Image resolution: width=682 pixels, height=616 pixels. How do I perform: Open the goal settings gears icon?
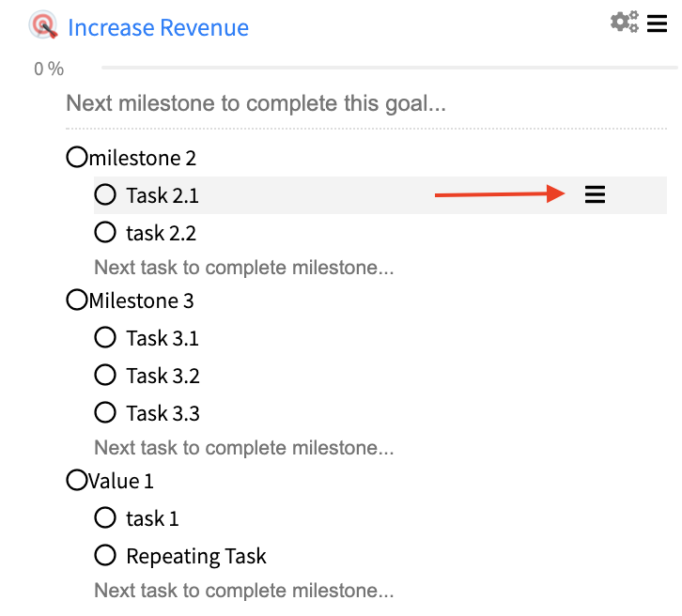click(625, 22)
